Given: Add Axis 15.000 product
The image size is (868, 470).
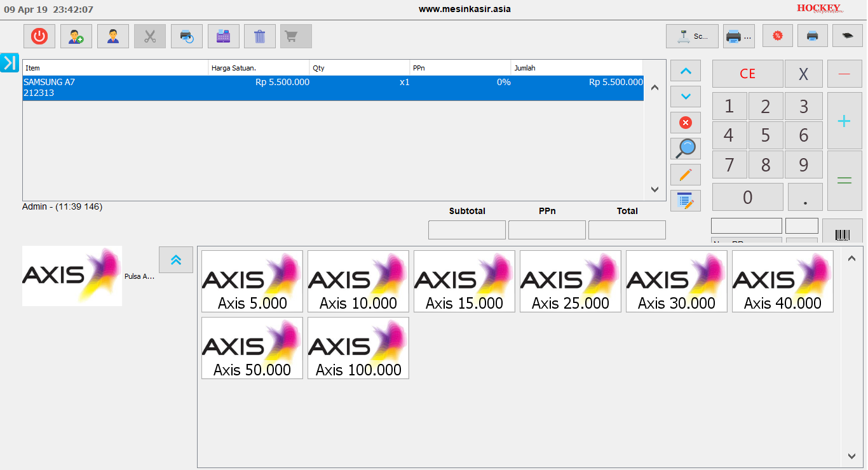Looking at the screenshot, I should click(x=465, y=281).
